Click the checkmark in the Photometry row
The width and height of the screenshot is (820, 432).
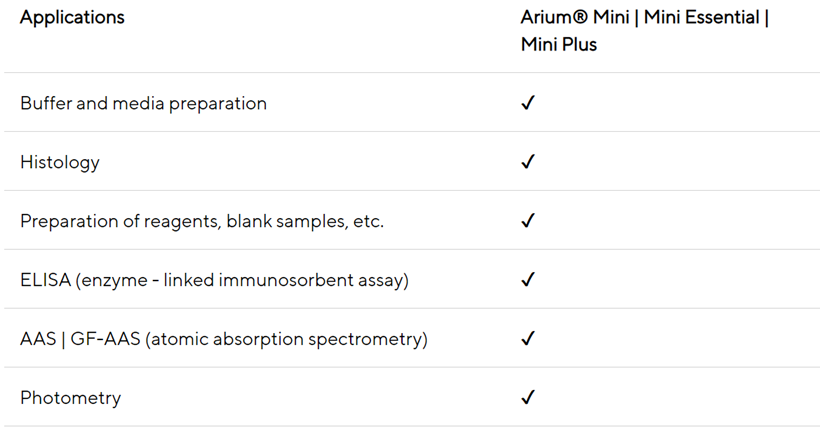pos(528,398)
